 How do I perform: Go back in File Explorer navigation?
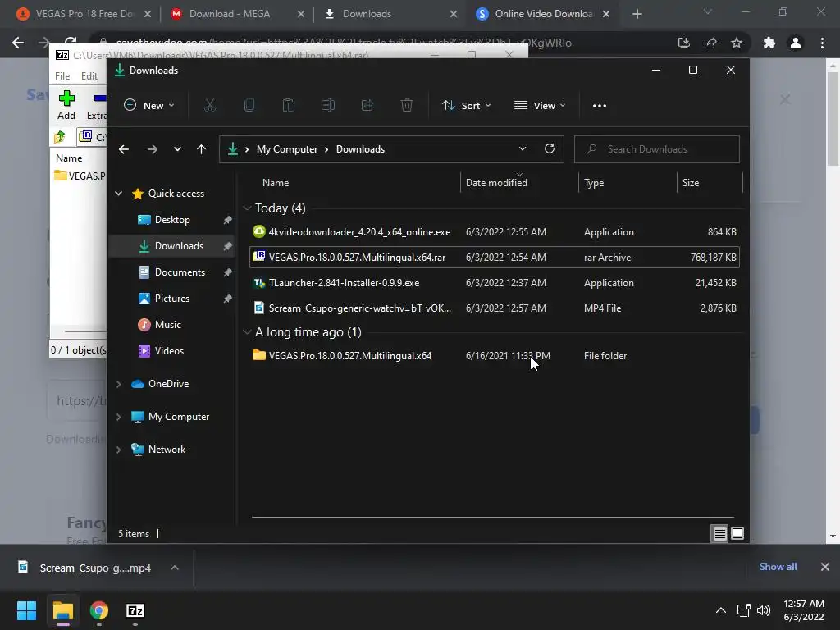124,149
